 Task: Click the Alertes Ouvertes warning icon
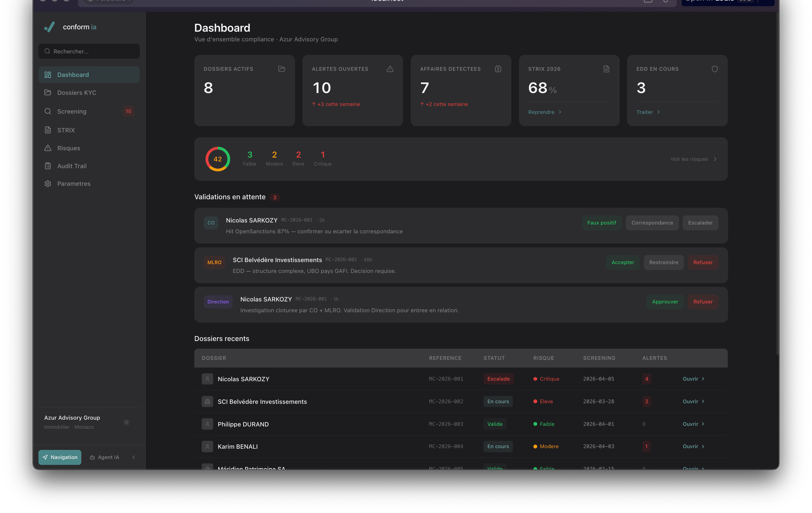(390, 69)
